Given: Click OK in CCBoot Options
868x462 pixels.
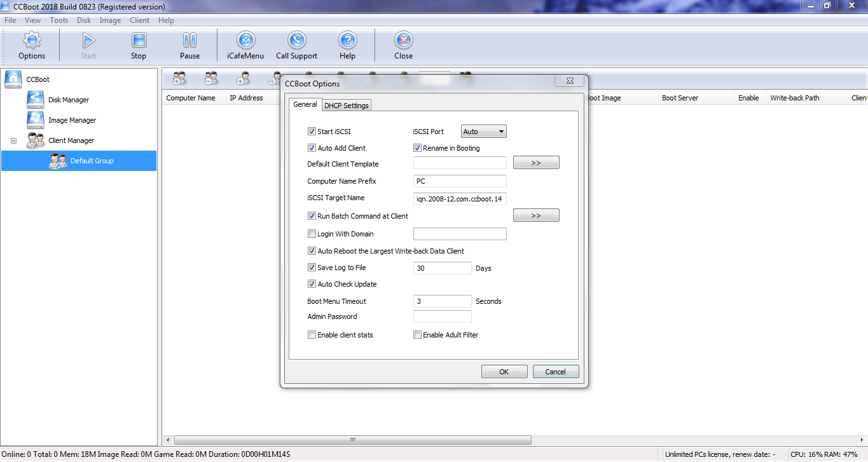Looking at the screenshot, I should coord(504,372).
